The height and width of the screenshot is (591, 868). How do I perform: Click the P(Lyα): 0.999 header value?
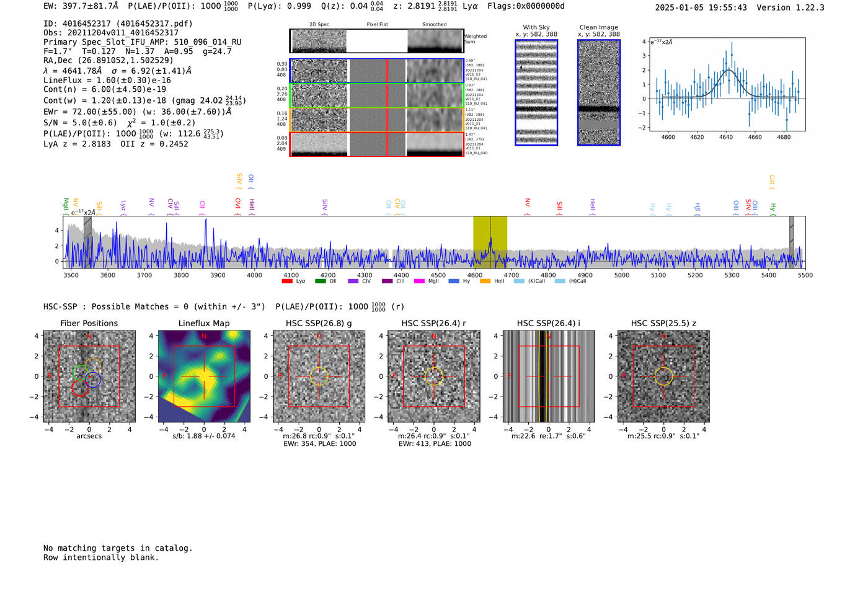[281, 6]
